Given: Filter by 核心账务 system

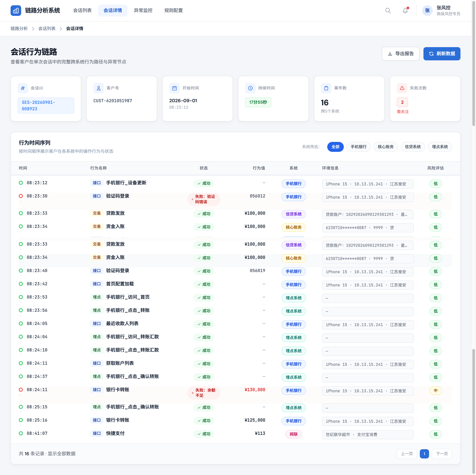Looking at the screenshot, I should tap(386, 147).
